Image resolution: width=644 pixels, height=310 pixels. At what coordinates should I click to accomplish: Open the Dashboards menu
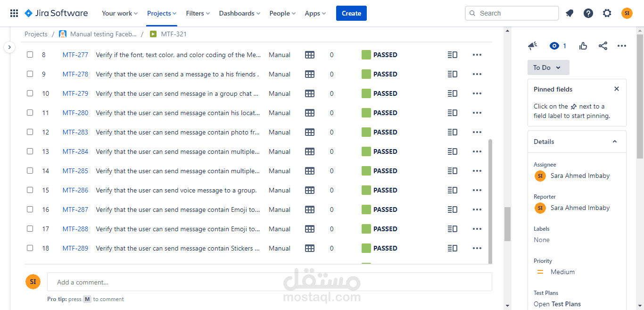(x=240, y=13)
